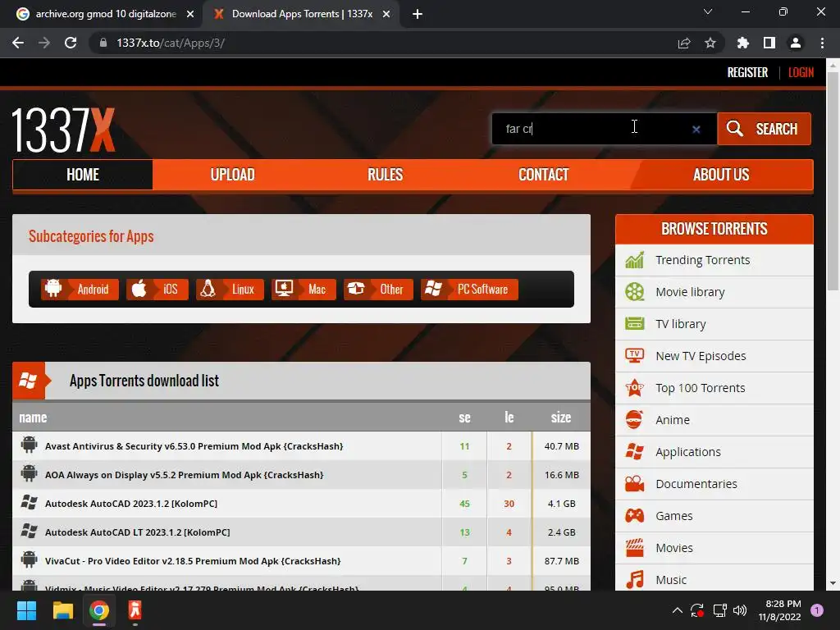Click the address bar URL 1337x.to/cat/Apps/3/
This screenshot has height=630, width=840.
click(171, 43)
